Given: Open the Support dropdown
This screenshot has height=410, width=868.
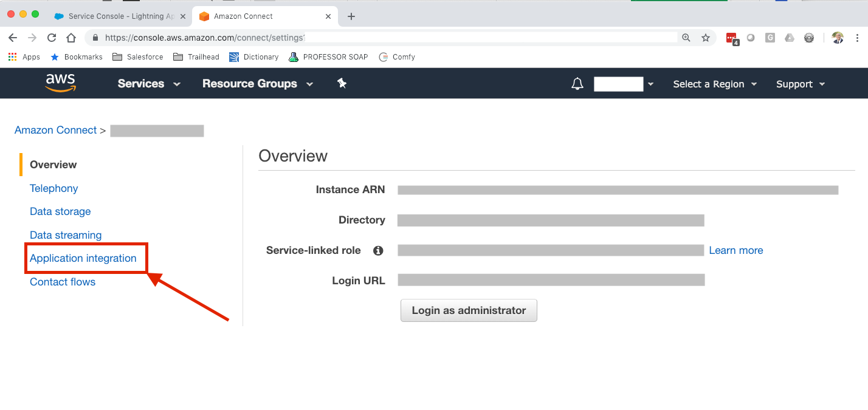Looking at the screenshot, I should (x=801, y=84).
